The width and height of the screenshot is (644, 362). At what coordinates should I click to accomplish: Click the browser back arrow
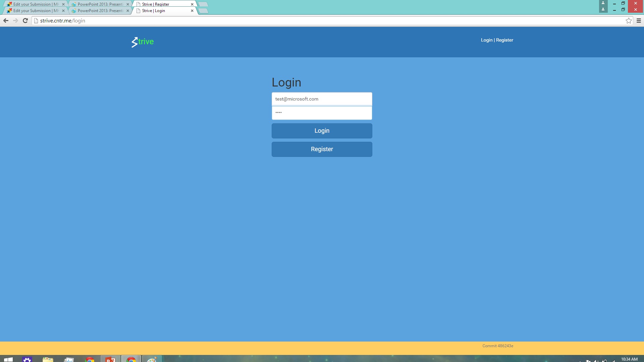tap(6, 21)
